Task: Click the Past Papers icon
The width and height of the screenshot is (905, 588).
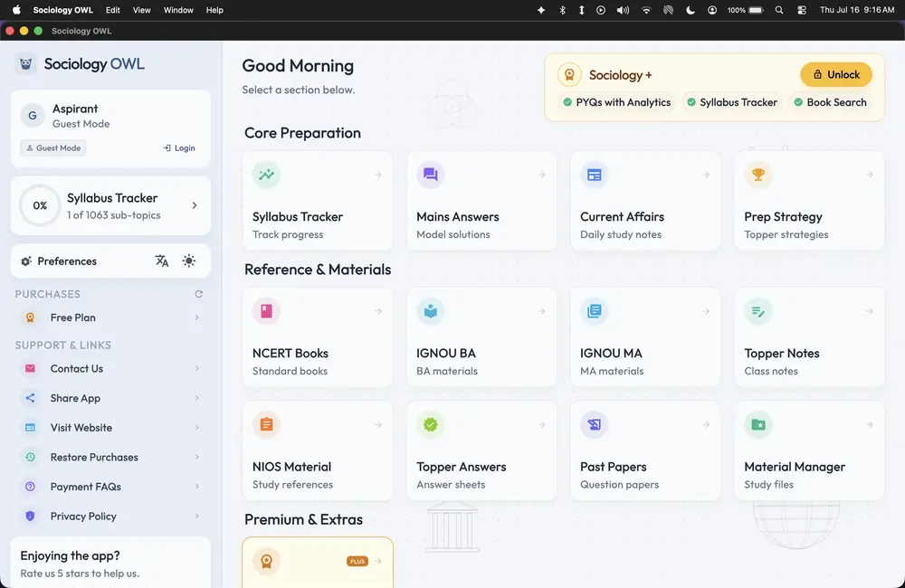Action: coord(594,424)
